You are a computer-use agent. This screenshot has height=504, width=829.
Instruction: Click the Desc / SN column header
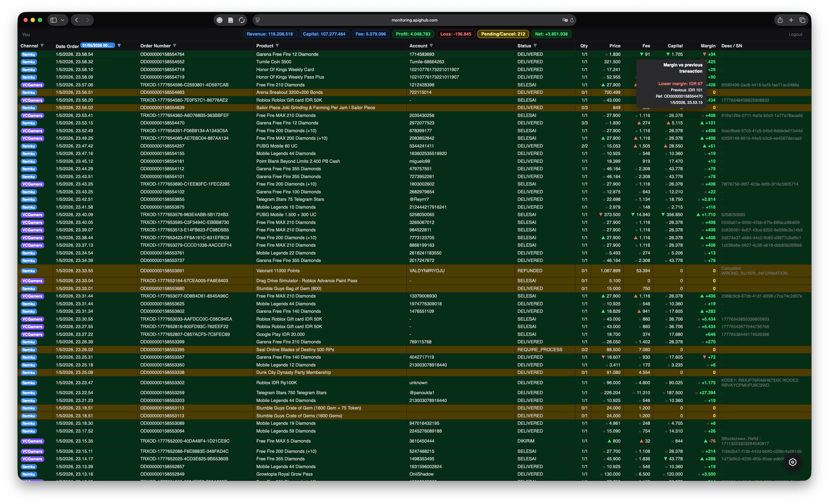(731, 46)
